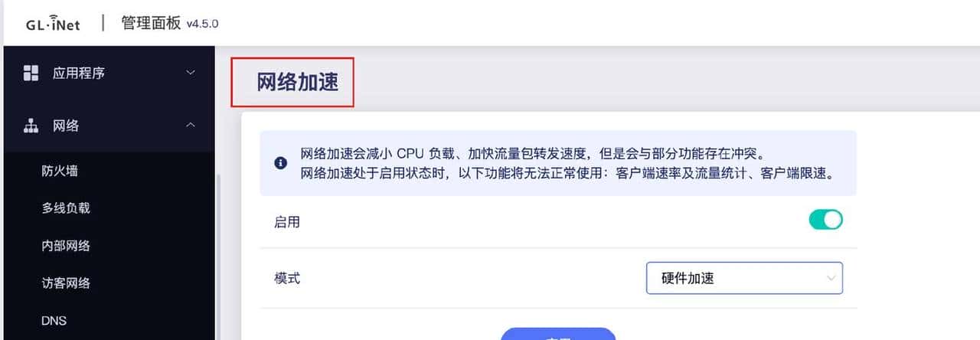Viewport: 980px width, 340px height.
Task: Click the info icon in notice banner
Action: pos(281,163)
